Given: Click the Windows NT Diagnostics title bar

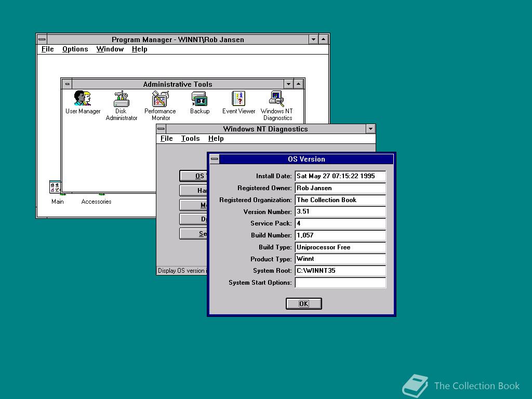Looking at the screenshot, I should coord(265,129).
